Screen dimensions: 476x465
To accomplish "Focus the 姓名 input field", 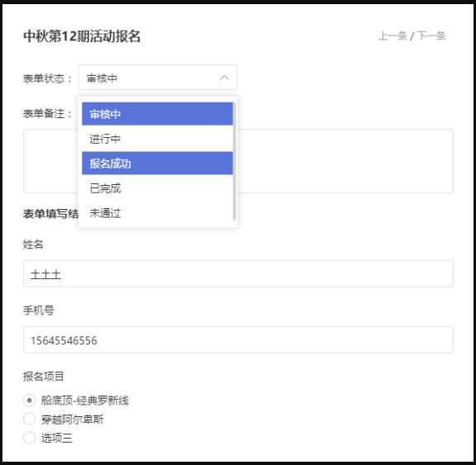I will tap(238, 273).
